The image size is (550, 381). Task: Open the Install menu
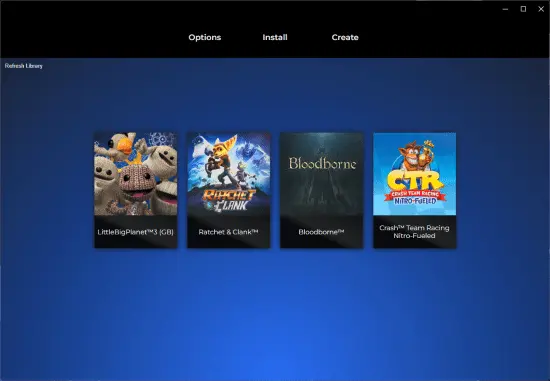[275, 37]
